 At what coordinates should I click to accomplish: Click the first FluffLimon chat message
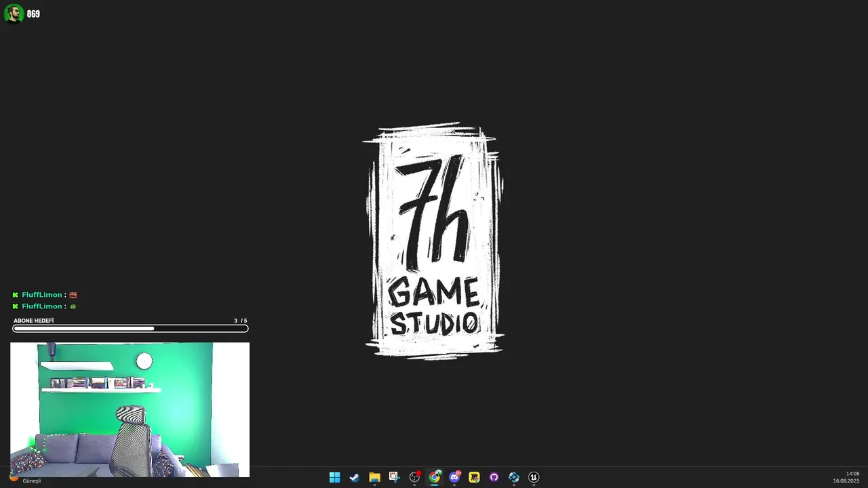[45, 295]
